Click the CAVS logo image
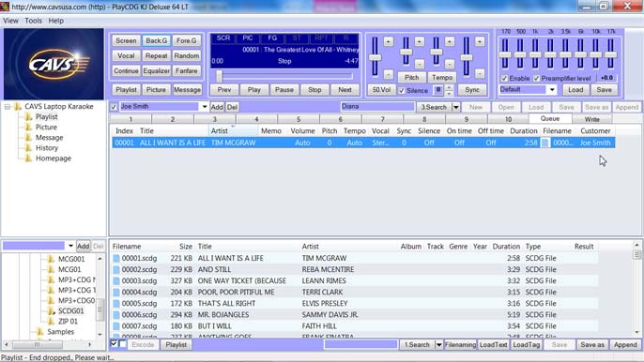The width and height of the screenshot is (644, 362). [x=54, y=64]
